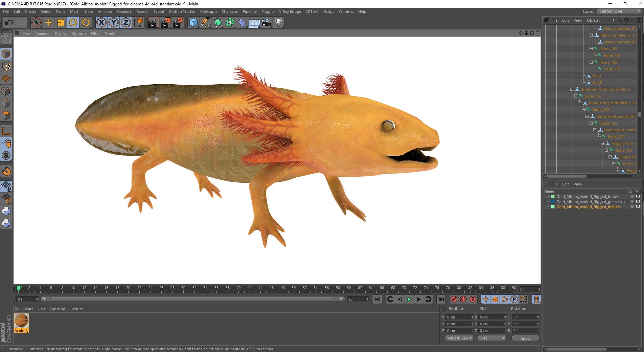Screen dimensions: 644x352
Task: Open the Bend deformer group
Action: point(242,23)
